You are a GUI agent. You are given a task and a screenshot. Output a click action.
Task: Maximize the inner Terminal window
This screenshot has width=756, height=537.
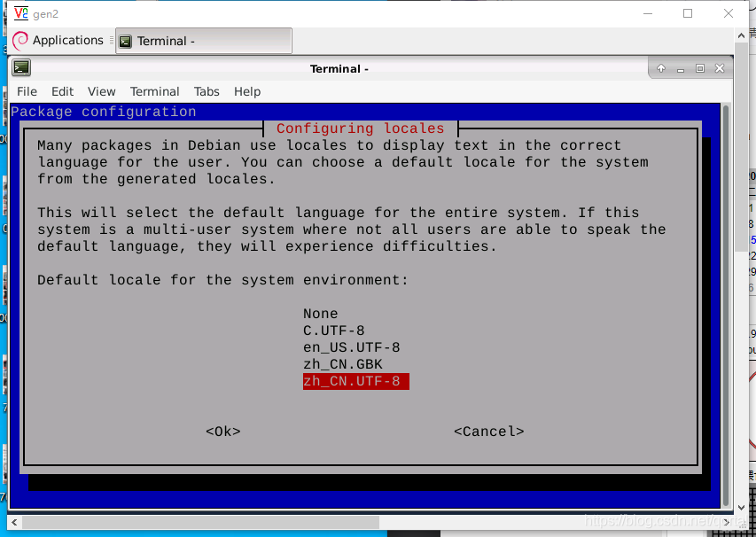[x=700, y=68]
